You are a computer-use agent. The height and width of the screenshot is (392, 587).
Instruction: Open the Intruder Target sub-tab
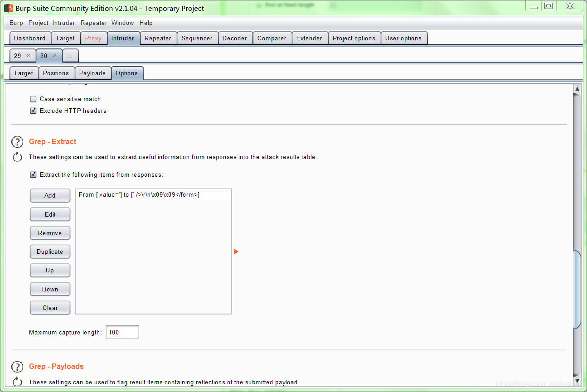(x=24, y=73)
